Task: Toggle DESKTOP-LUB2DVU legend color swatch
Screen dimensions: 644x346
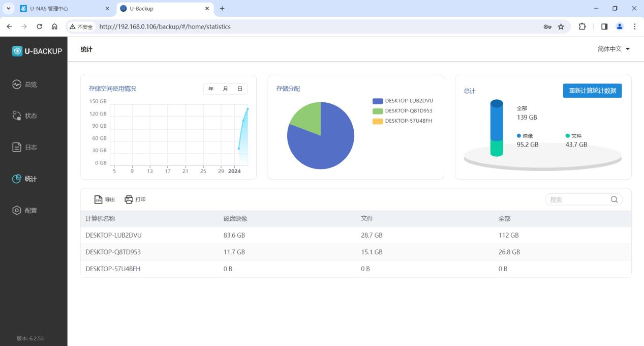Action: click(377, 101)
